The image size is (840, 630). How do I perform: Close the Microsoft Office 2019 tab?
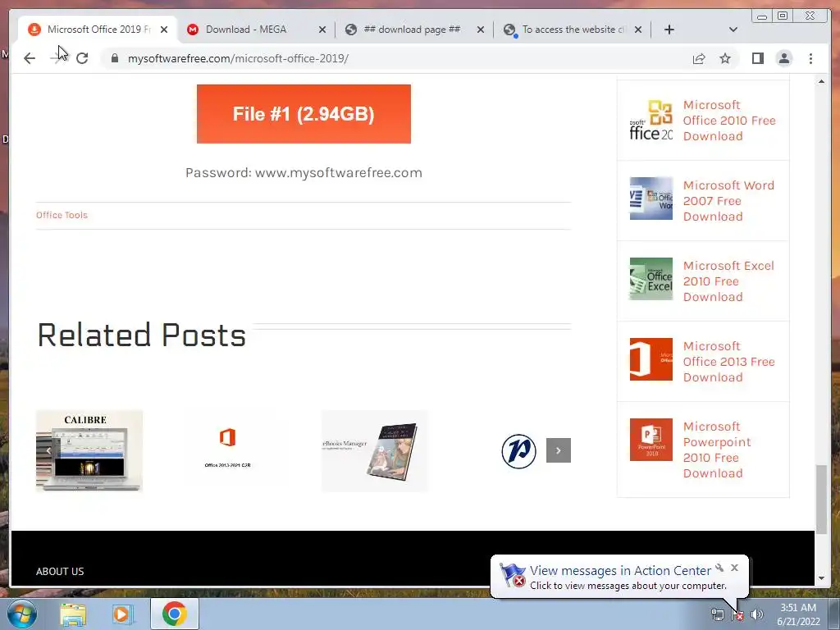[x=164, y=30]
